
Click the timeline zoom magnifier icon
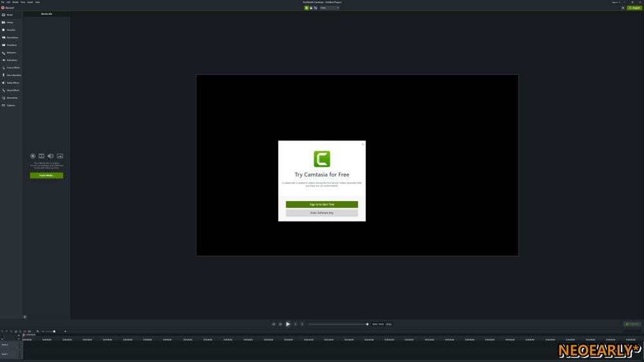point(37,332)
